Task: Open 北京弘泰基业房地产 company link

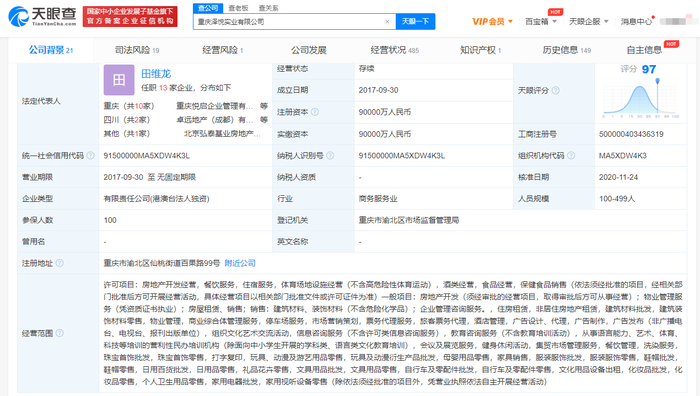Action: click(222, 133)
